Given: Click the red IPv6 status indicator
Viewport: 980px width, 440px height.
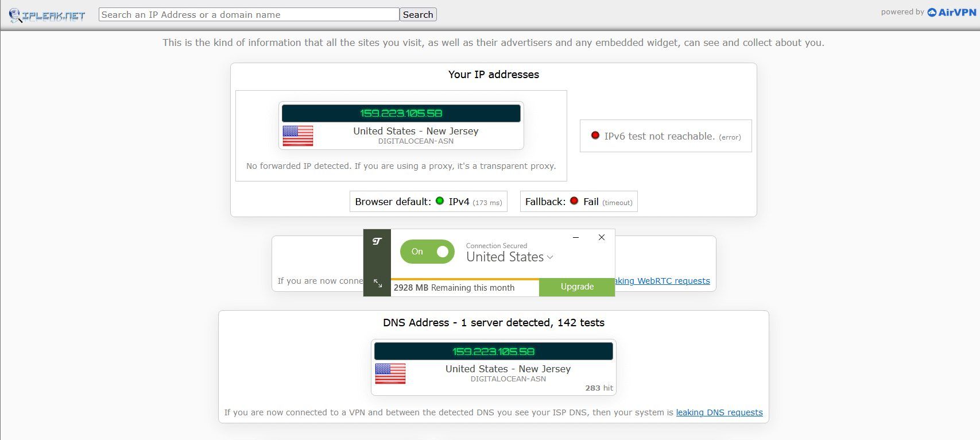Looking at the screenshot, I should (595, 136).
